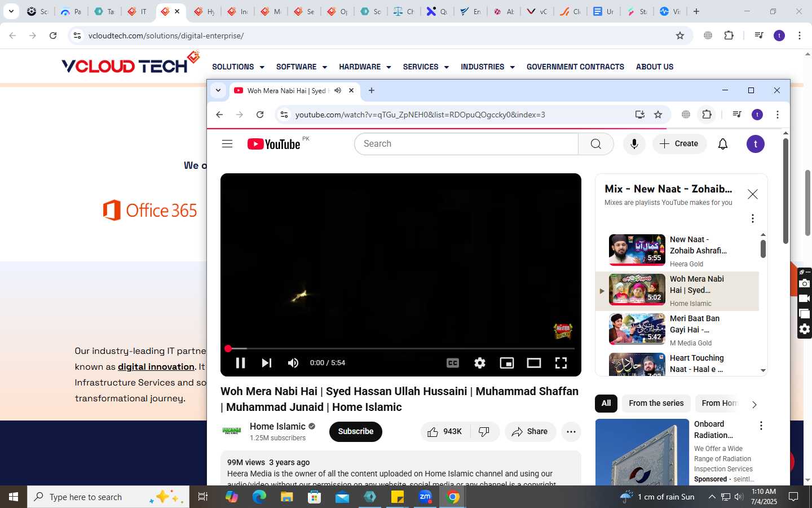Share the video
Screen dimensions: 812x508
pyautogui.click(x=530, y=432)
